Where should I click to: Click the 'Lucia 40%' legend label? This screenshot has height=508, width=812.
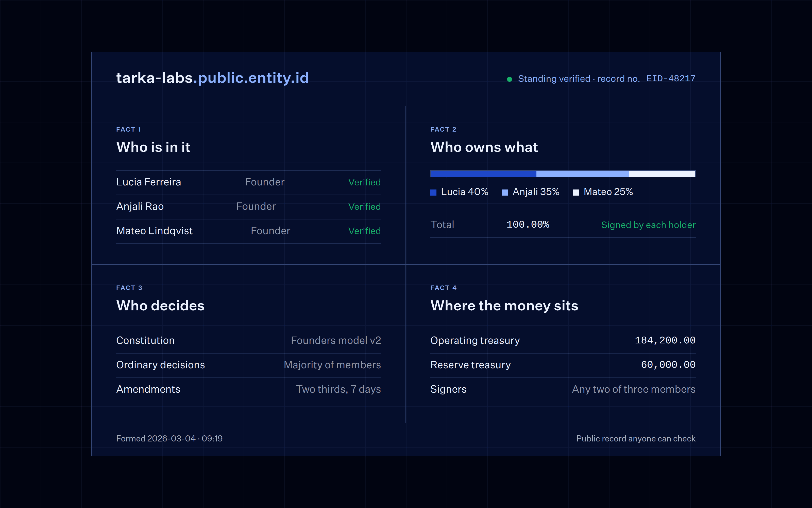pos(464,192)
